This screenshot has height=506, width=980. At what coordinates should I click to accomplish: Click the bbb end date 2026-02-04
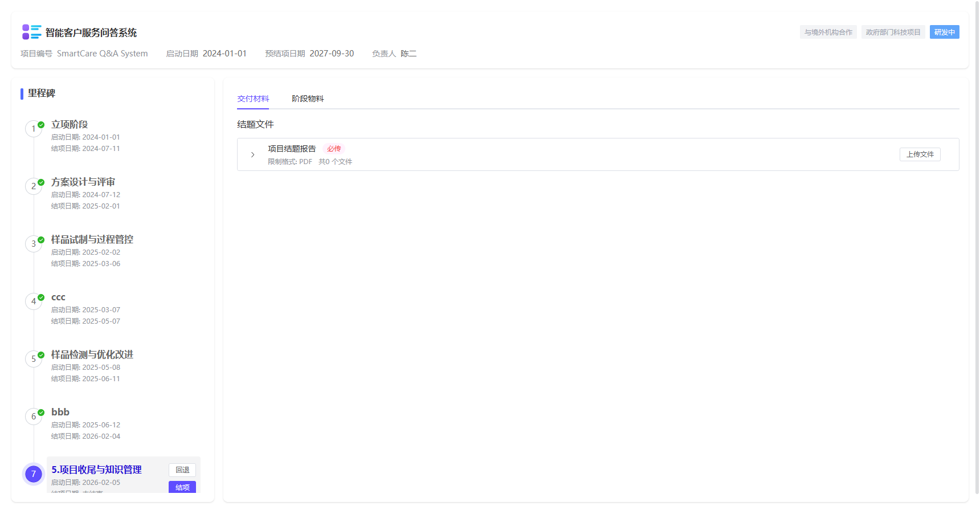point(101,436)
